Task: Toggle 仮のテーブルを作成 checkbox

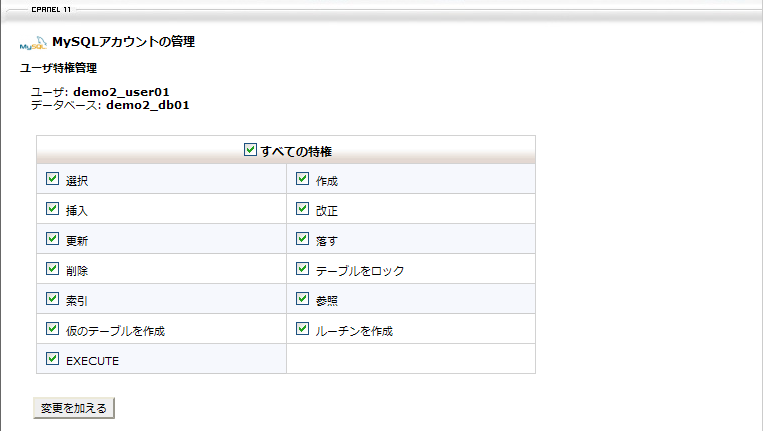Action: point(53,328)
